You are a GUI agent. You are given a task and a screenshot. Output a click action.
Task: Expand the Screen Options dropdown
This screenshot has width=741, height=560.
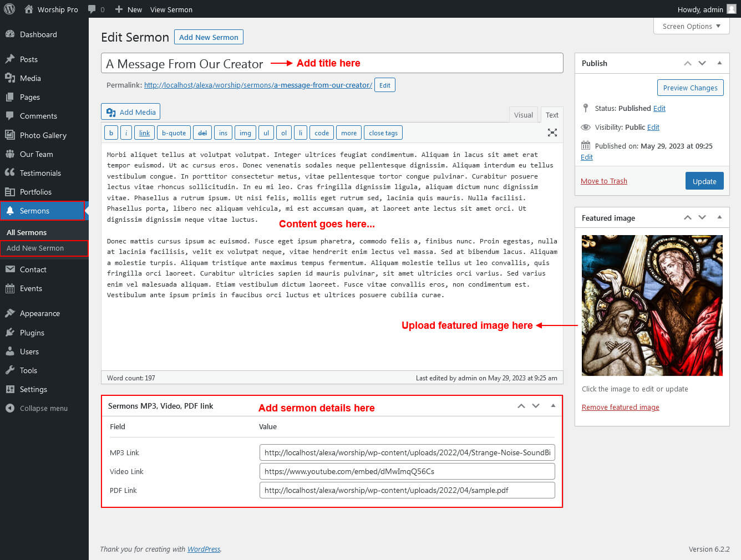click(691, 26)
